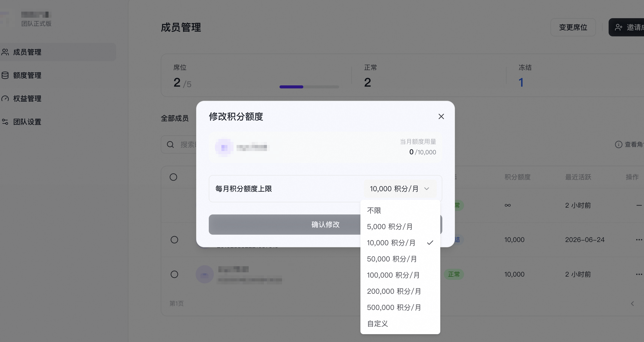This screenshot has width=644, height=342.
Task: Click the 成员管理 people icon
Action: point(5,52)
